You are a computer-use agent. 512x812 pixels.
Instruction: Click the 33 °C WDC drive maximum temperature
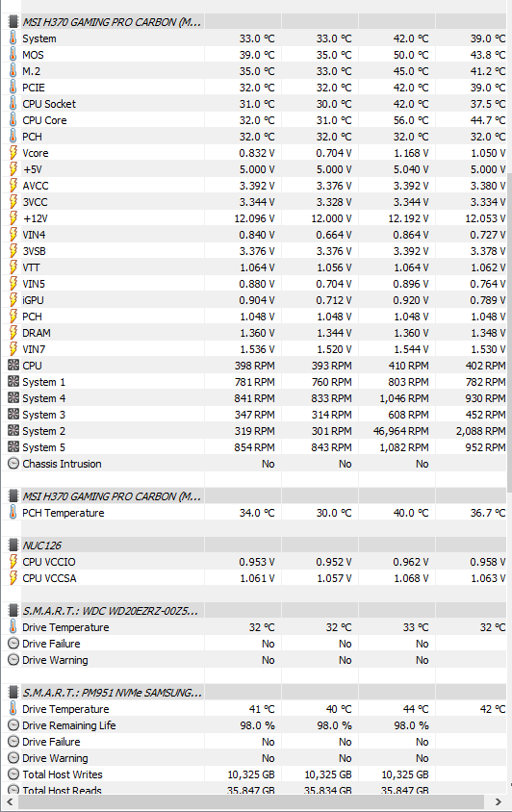pos(416,627)
